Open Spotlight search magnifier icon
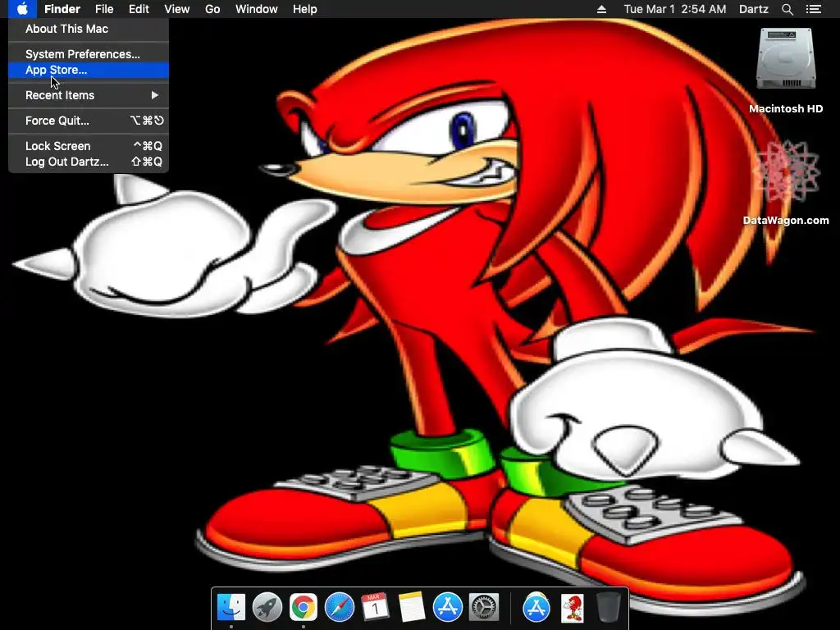Screen dimensions: 840x630 787,9
